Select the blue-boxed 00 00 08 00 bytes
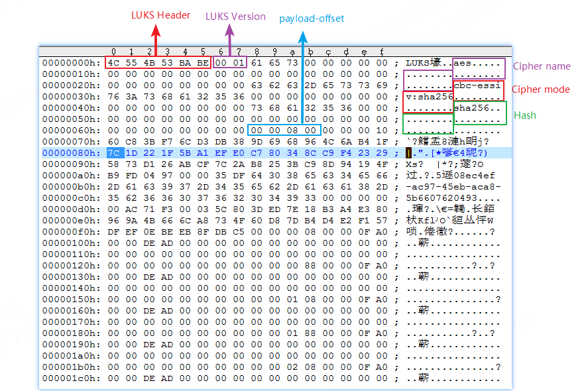588x391 pixels. pyautogui.click(x=284, y=131)
